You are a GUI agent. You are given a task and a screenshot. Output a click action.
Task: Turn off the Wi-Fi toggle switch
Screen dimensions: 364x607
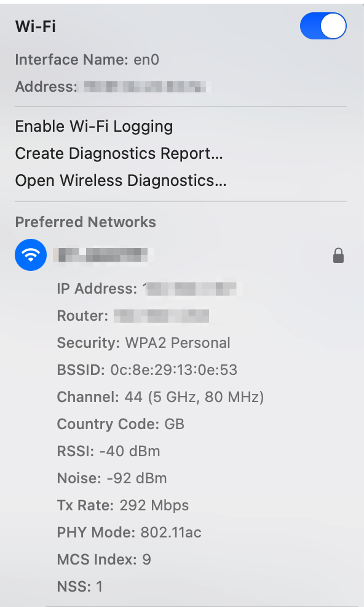pos(323,26)
